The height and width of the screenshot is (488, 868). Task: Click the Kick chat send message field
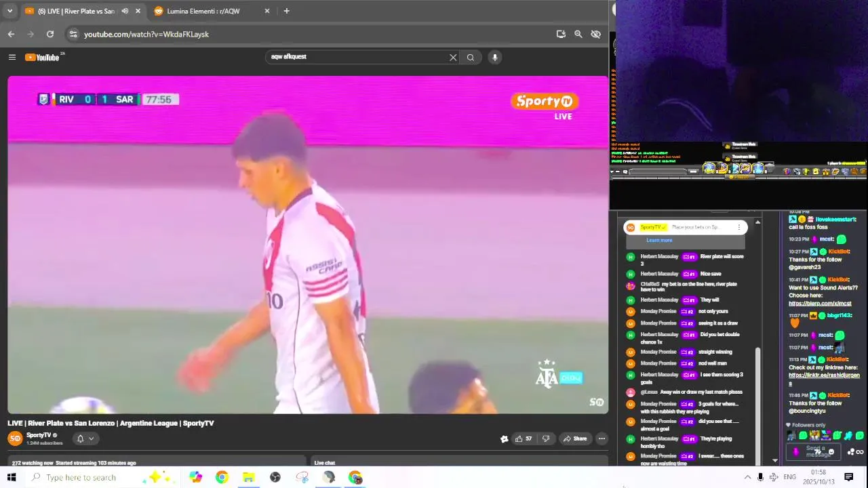tap(814, 451)
